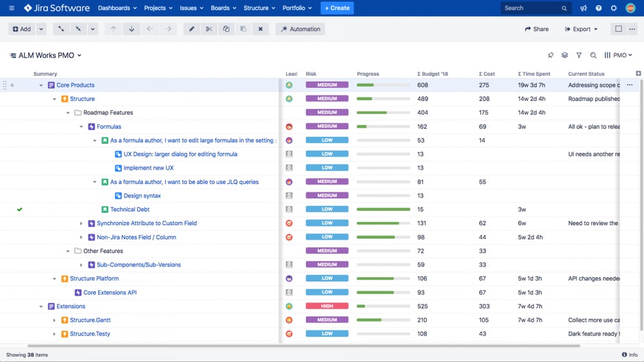Image resolution: width=644 pixels, height=362 pixels.
Task: Open the toolbar more options ellipsis
Action: [632, 29]
